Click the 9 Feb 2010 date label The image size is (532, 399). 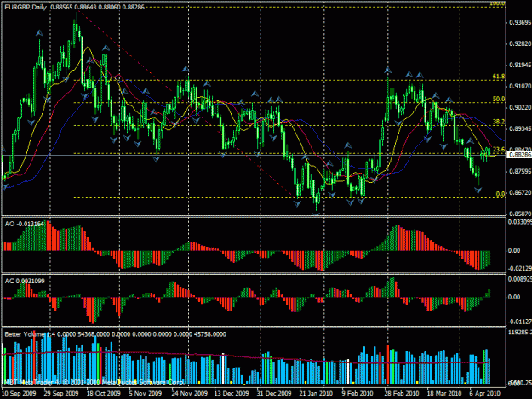coord(358,393)
